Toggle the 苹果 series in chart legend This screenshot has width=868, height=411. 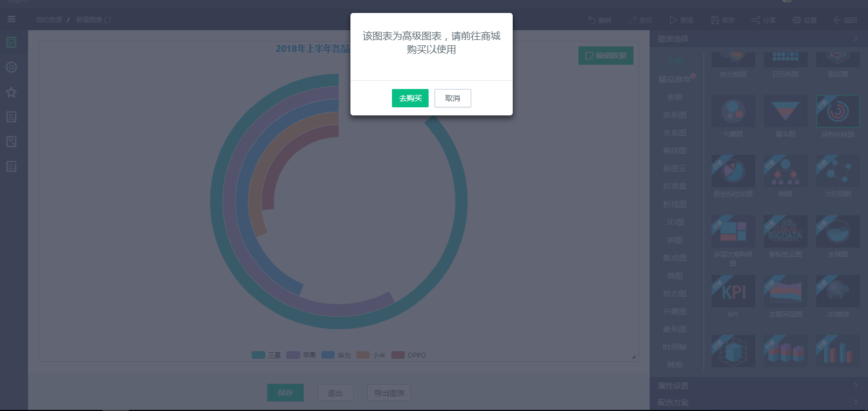(301, 355)
